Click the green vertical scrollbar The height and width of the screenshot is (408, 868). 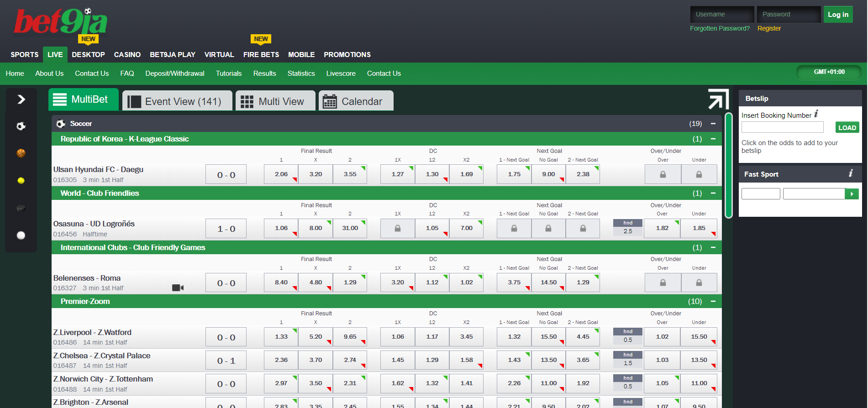pos(729,165)
